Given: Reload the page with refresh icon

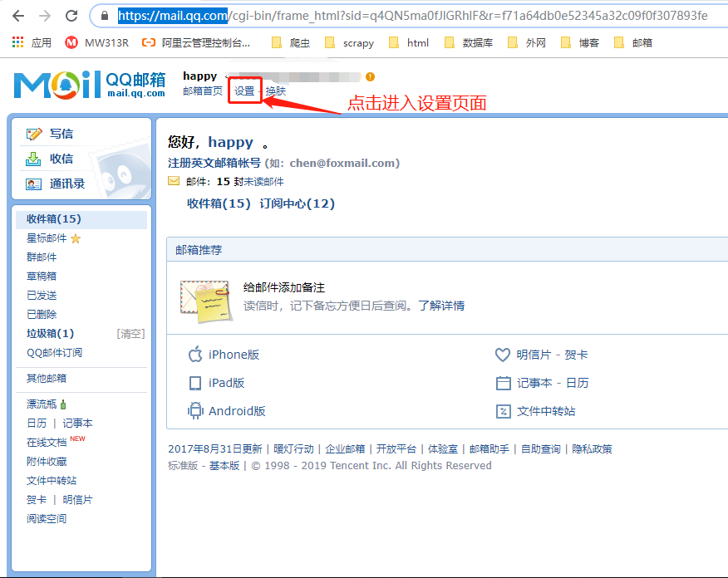Looking at the screenshot, I should (71, 16).
